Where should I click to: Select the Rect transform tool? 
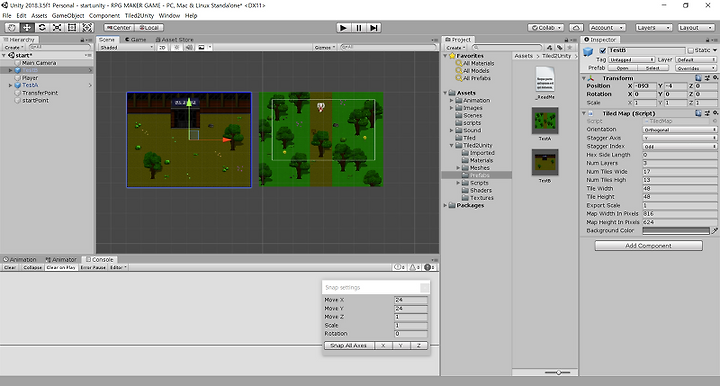72,28
